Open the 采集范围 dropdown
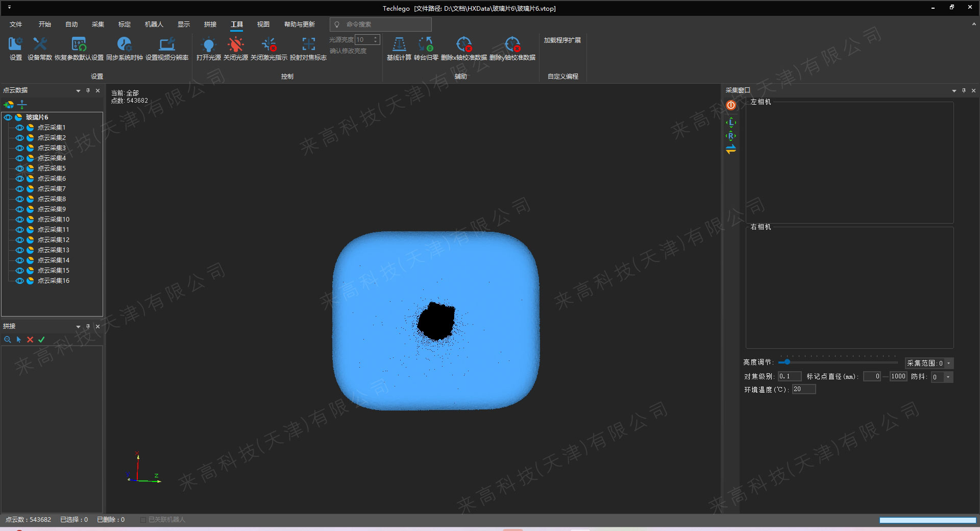 [x=949, y=364]
